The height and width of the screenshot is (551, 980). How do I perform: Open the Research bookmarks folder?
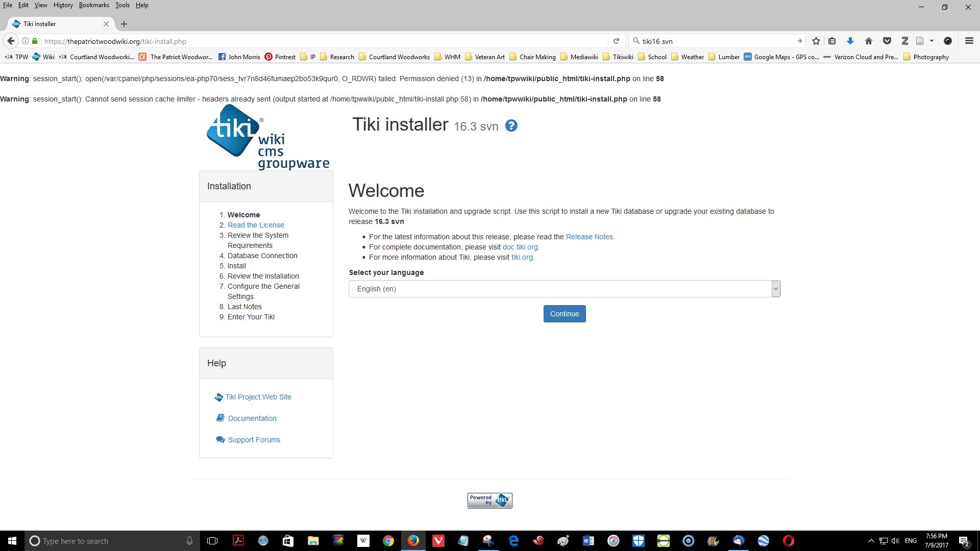[337, 57]
